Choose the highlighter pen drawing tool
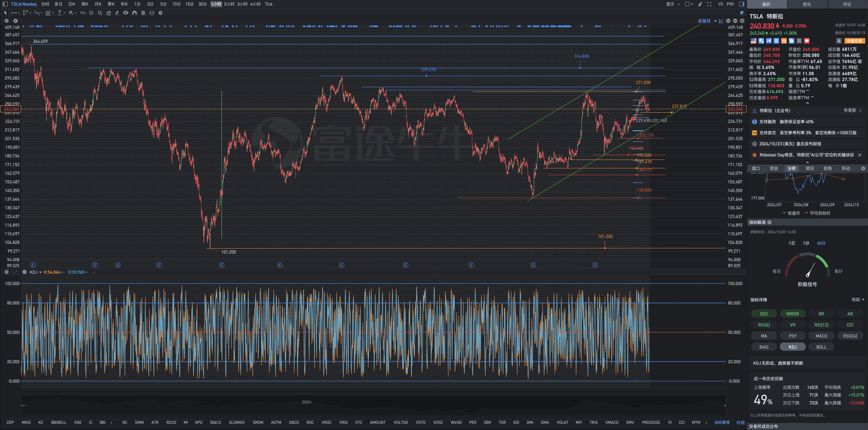The image size is (868, 430). pyautogui.click(x=117, y=13)
